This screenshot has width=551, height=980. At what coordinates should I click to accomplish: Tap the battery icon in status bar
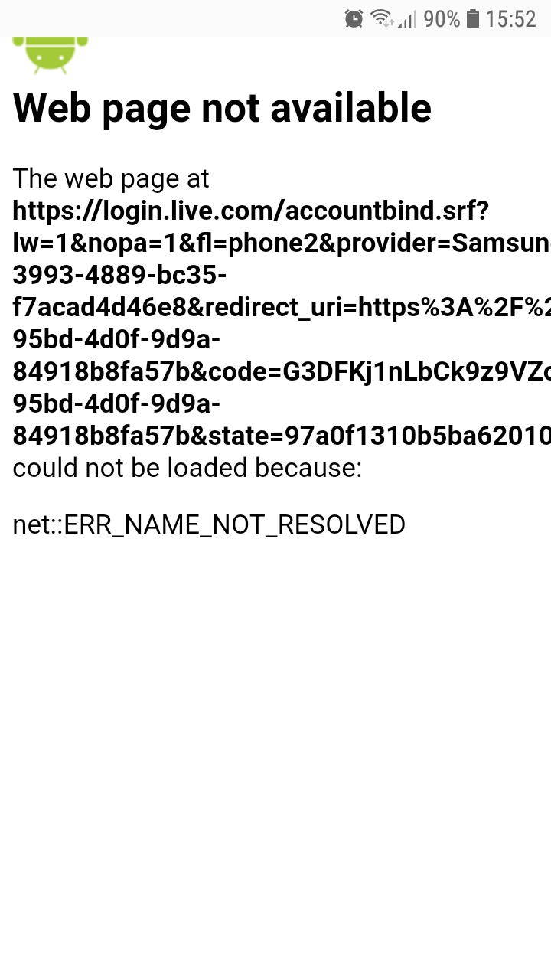[473, 18]
